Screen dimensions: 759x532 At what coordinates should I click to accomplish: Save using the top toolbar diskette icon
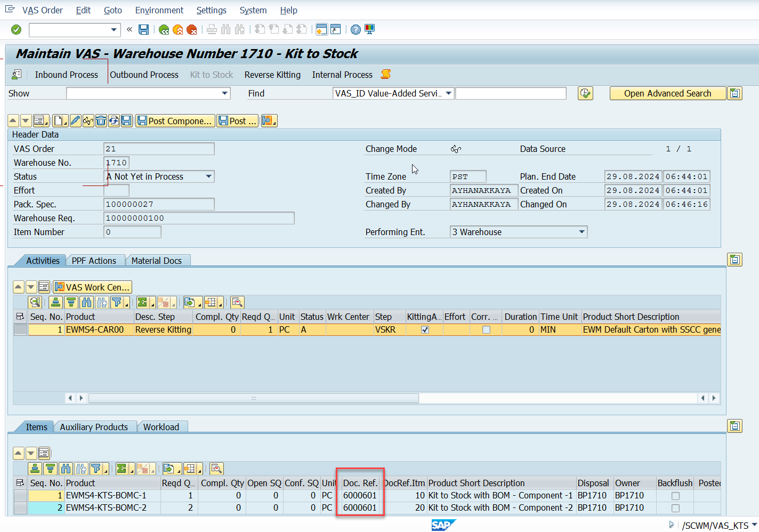143,29
